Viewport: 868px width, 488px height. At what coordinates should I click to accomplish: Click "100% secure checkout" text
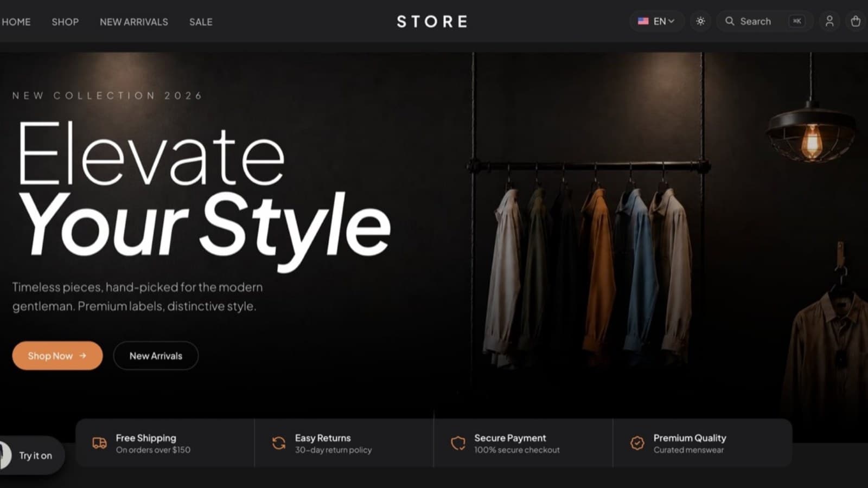click(517, 450)
